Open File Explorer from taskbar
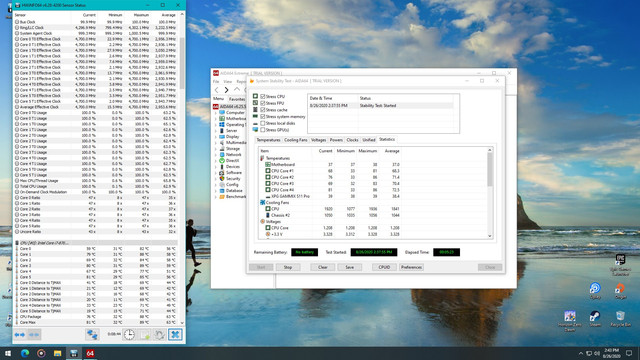Viewport: 640px width, 360px height. pos(58,353)
